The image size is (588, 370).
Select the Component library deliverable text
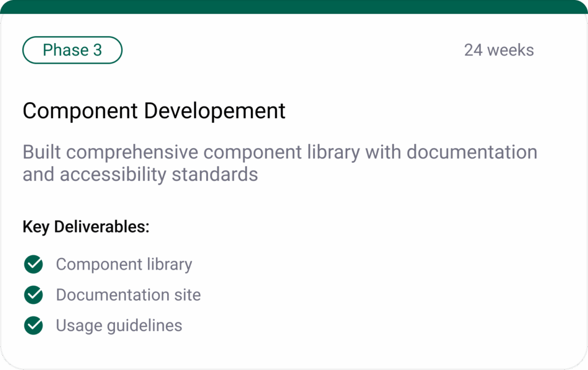pyautogui.click(x=123, y=264)
